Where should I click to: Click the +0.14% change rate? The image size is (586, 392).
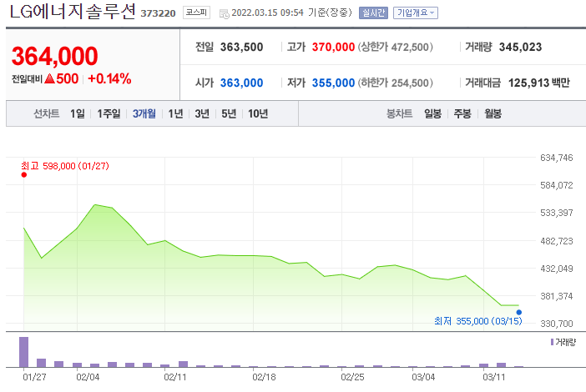click(109, 78)
